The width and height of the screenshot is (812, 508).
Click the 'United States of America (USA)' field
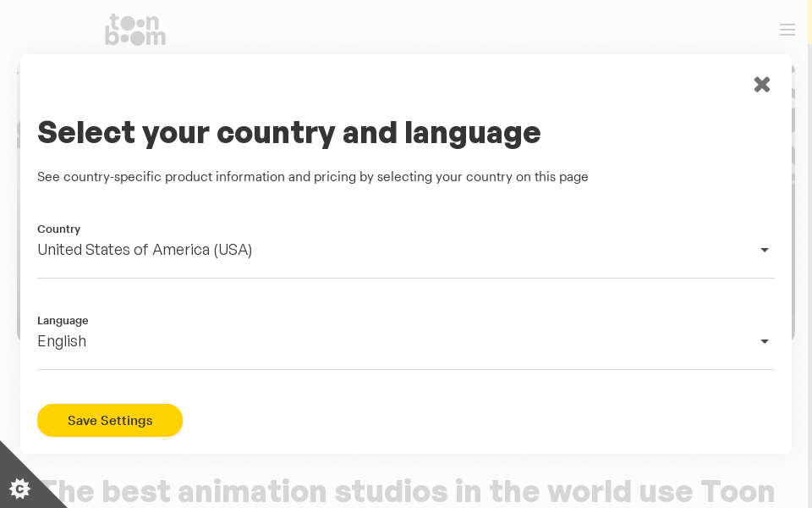[x=145, y=250]
